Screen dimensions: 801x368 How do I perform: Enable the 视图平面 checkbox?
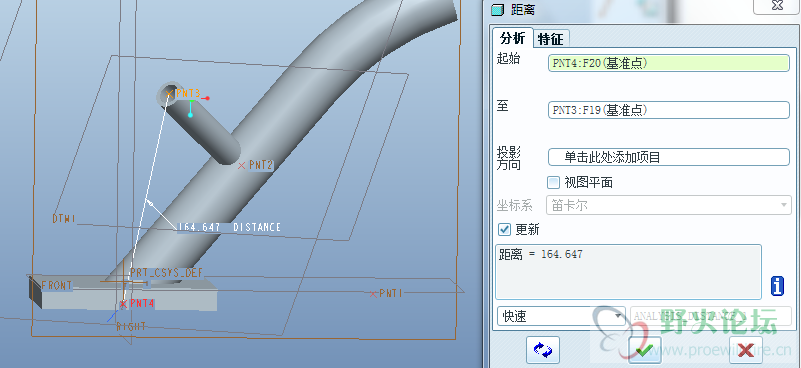[x=553, y=182]
